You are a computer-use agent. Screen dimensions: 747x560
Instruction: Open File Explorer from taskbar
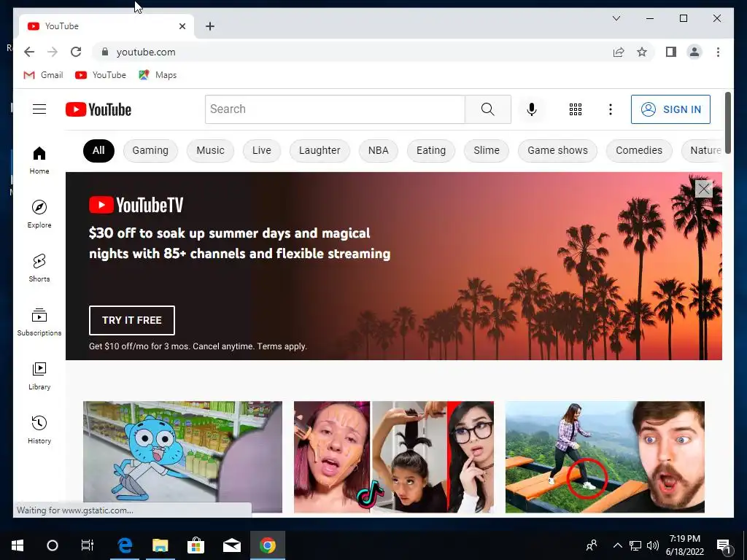point(160,545)
